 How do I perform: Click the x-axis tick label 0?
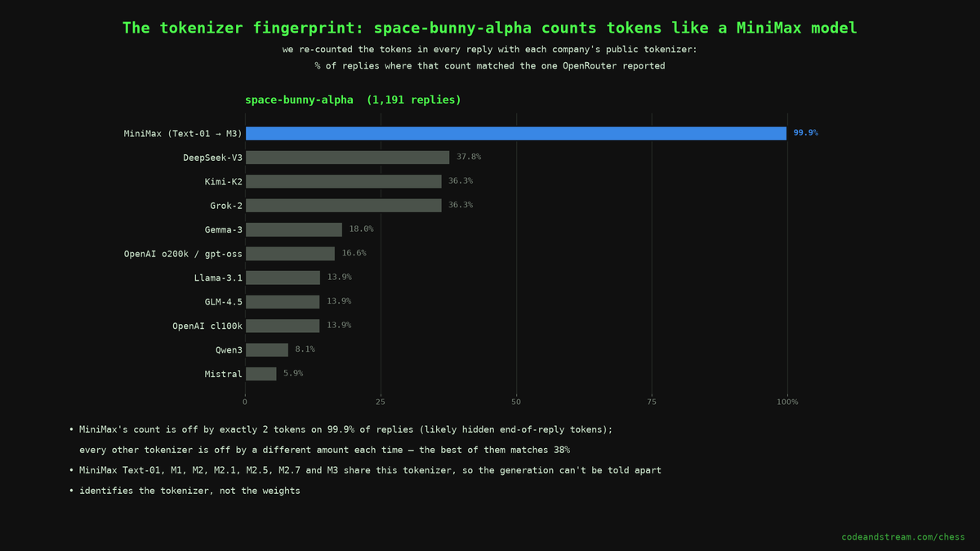tap(245, 402)
